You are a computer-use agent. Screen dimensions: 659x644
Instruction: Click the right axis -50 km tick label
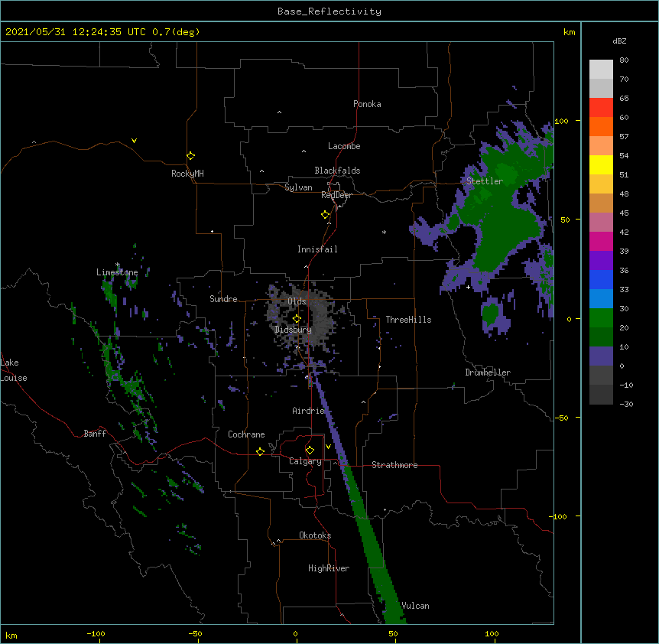560,418
